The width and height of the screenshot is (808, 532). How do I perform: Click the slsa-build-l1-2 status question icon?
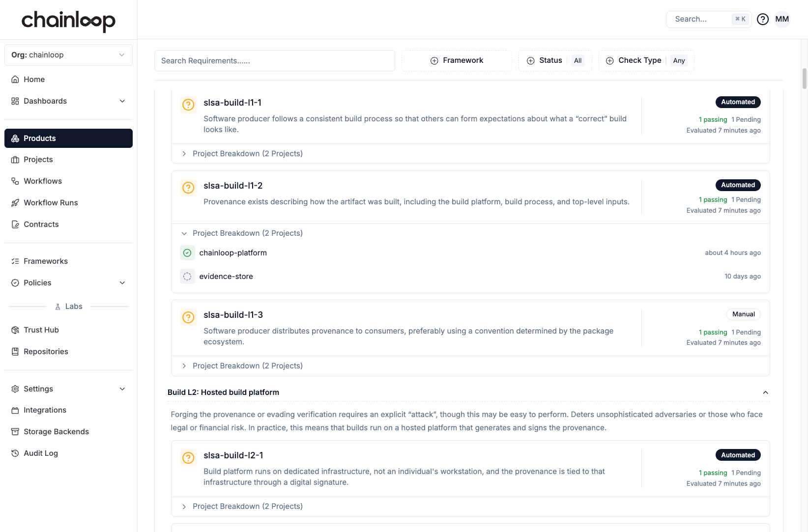click(x=188, y=188)
